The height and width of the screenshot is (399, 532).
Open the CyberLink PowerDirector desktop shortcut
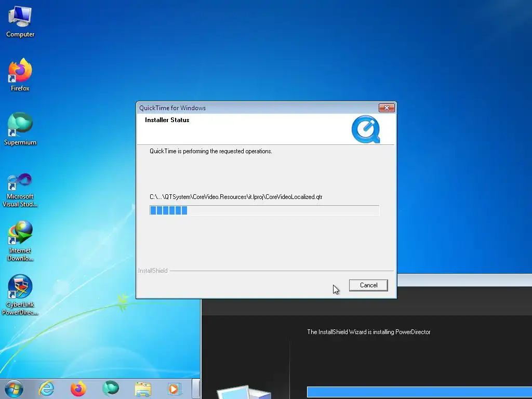[x=20, y=295]
